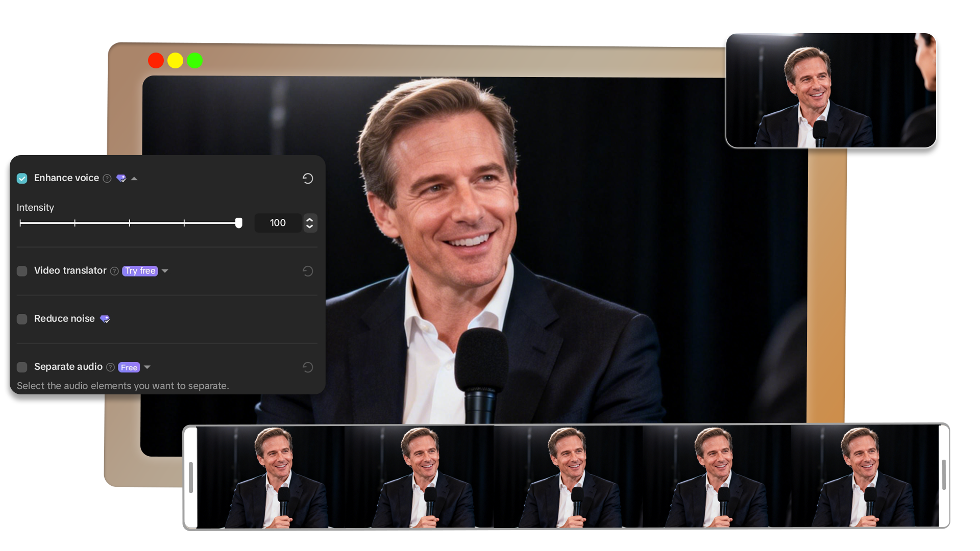
Task: Click the Free badge for Separate audio
Action: tap(129, 367)
